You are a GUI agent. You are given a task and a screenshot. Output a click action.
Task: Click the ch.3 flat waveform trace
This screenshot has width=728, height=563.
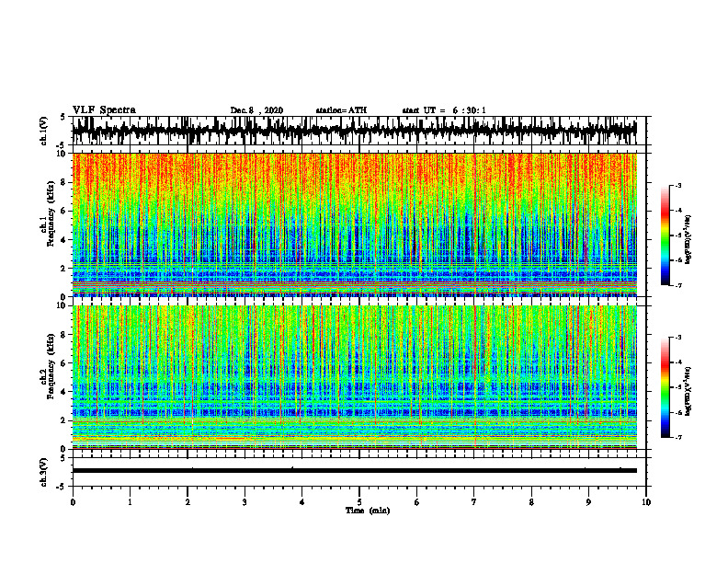tap(355, 470)
